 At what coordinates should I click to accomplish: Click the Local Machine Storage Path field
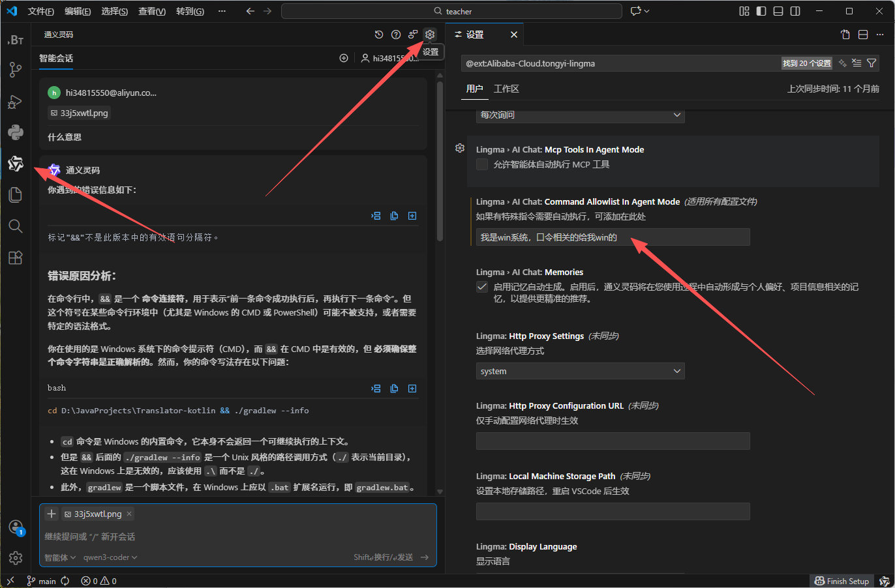pyautogui.click(x=613, y=512)
